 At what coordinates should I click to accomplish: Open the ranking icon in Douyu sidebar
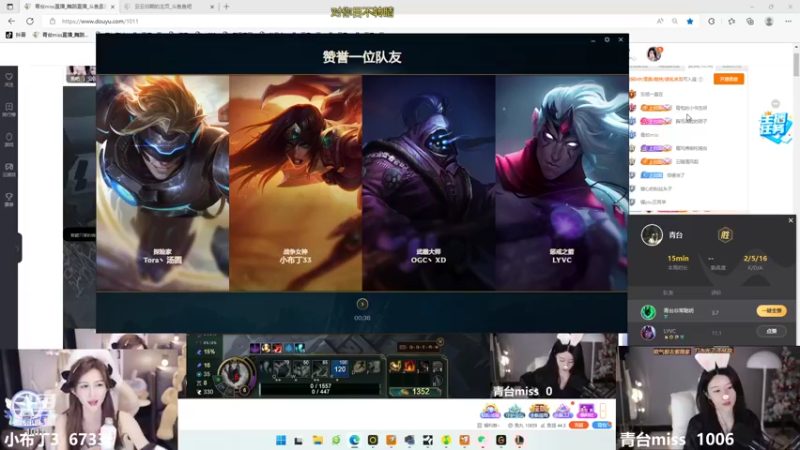pyautogui.click(x=9, y=110)
